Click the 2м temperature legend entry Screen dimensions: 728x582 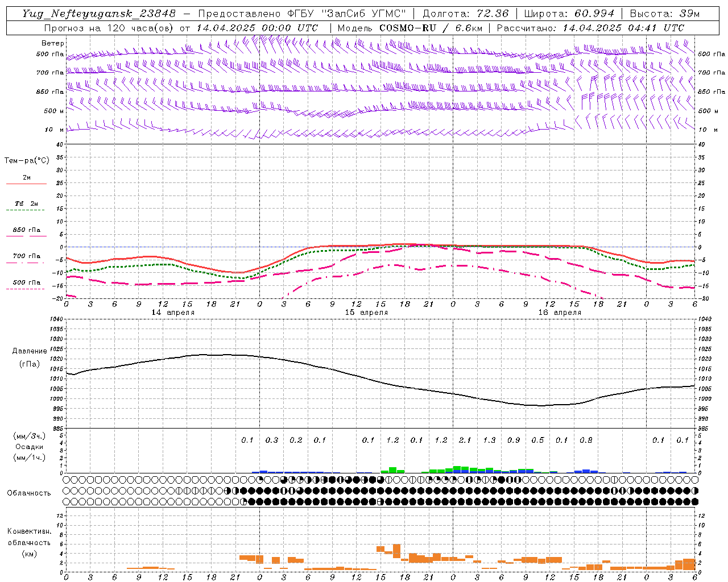tap(27, 178)
